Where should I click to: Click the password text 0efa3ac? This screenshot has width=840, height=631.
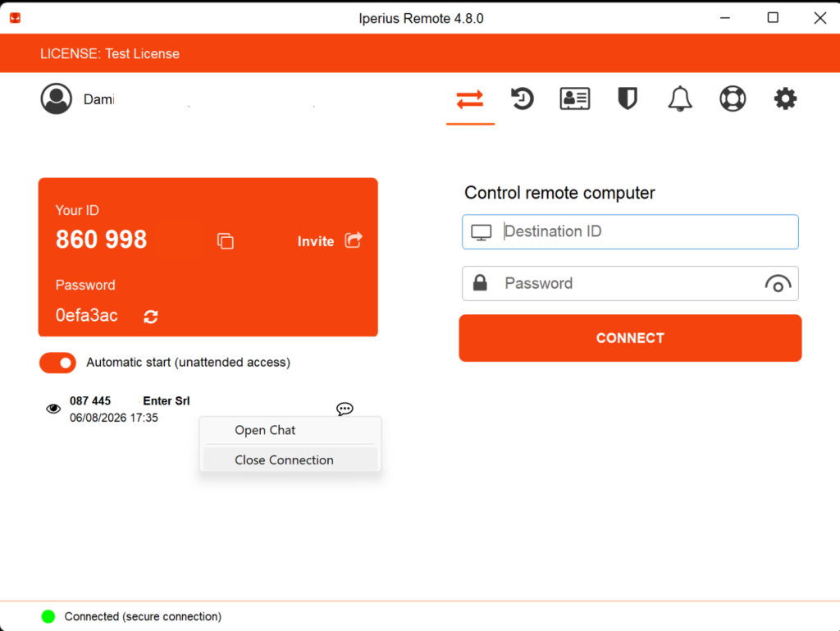(x=87, y=315)
